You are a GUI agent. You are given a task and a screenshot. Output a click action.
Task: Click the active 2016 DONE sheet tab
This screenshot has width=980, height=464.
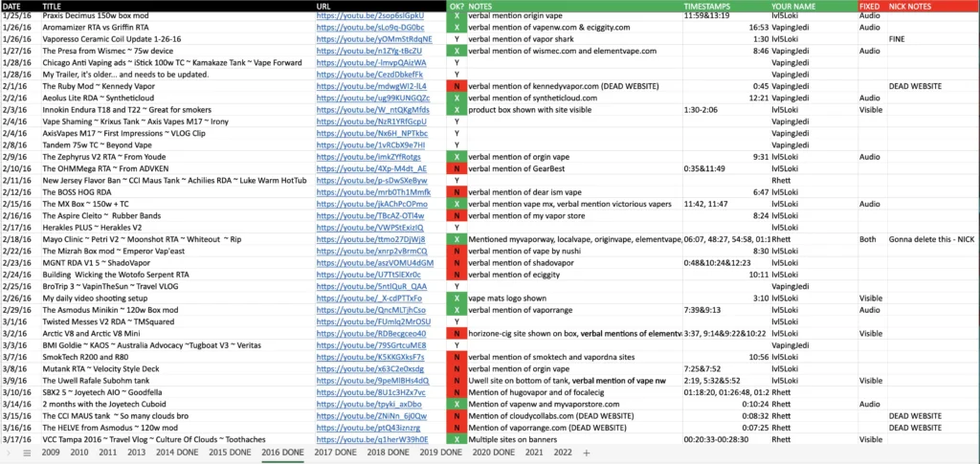coord(282,453)
